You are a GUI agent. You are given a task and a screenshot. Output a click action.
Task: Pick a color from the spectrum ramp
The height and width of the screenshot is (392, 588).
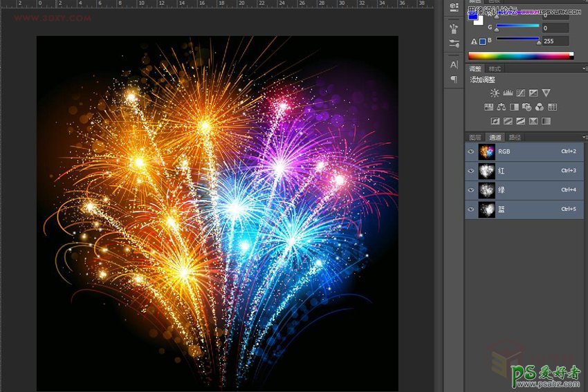coord(521,56)
